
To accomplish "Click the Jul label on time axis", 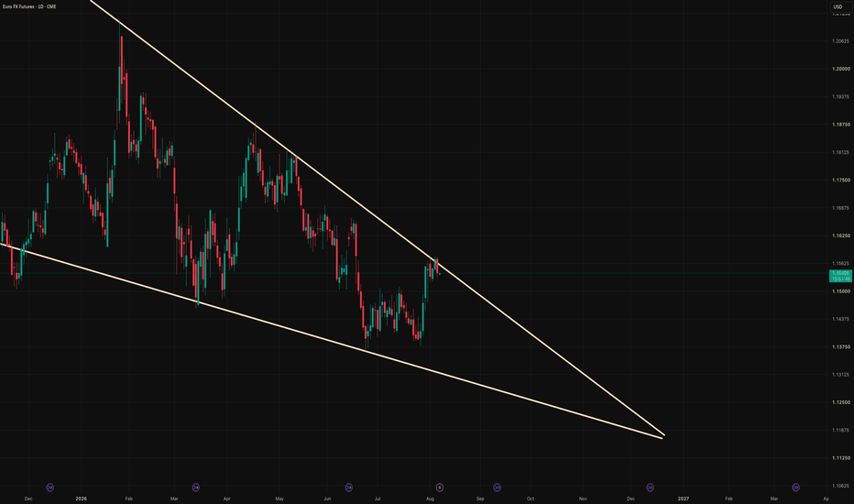I will coord(378,499).
